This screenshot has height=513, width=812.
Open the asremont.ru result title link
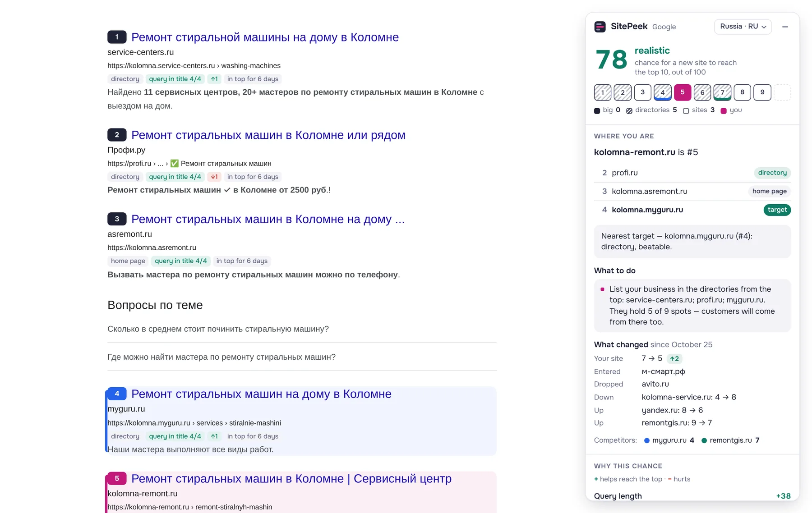click(268, 219)
